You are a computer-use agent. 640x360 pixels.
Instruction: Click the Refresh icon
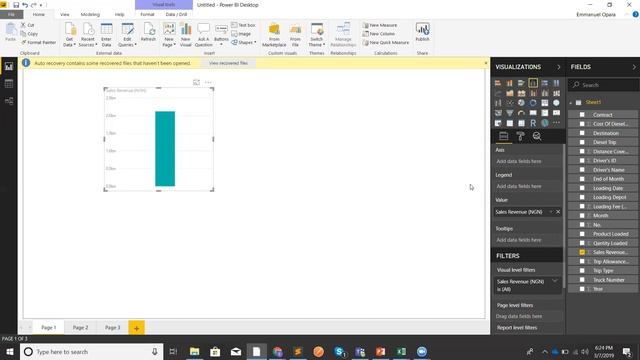(148, 32)
